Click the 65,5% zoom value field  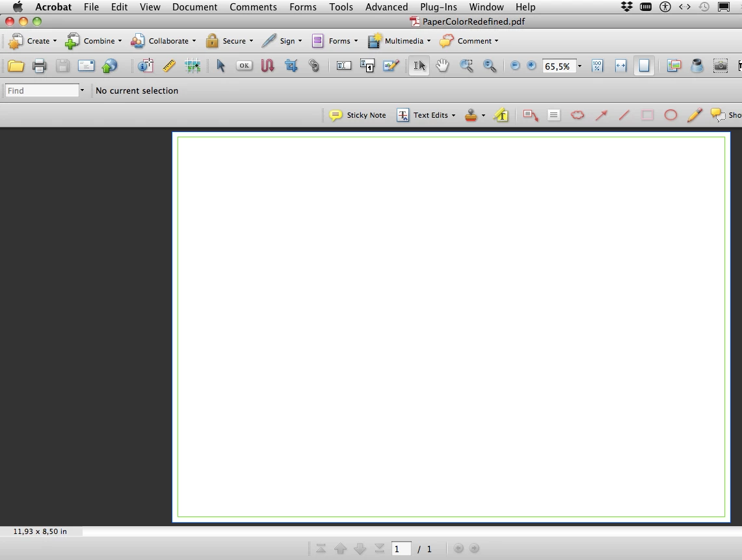point(559,66)
